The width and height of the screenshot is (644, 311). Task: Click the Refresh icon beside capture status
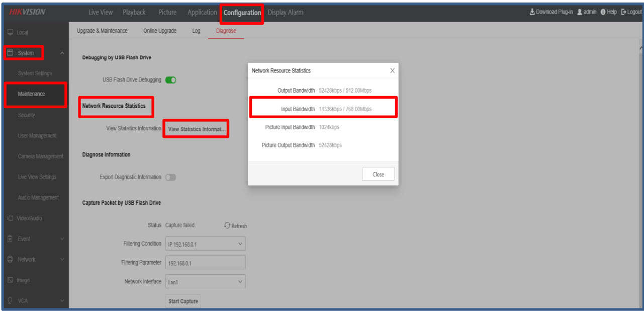click(x=227, y=225)
